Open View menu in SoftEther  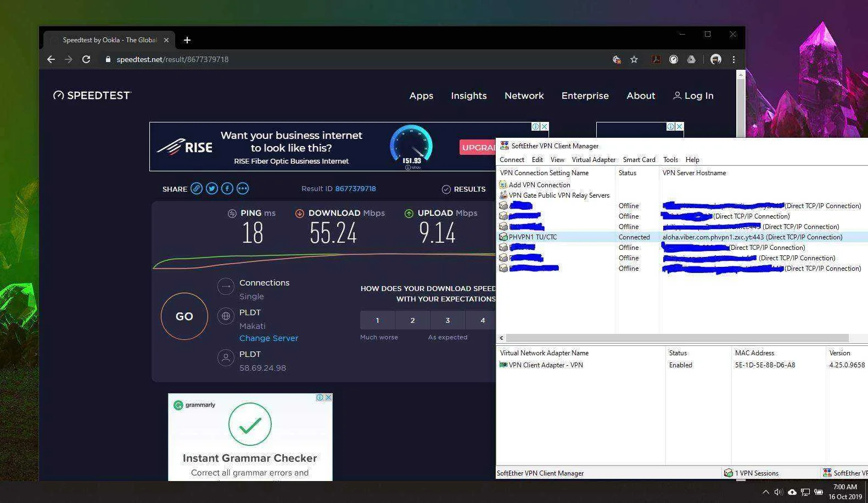(557, 160)
